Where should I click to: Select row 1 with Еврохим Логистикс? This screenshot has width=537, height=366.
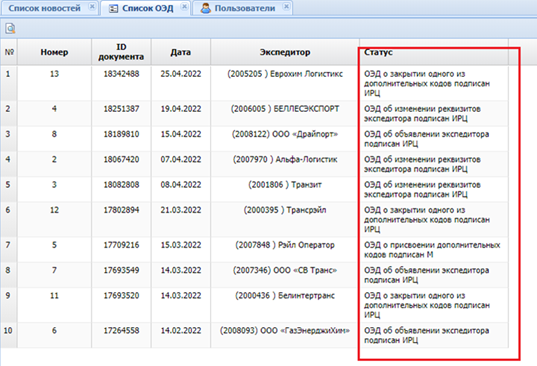(x=254, y=83)
